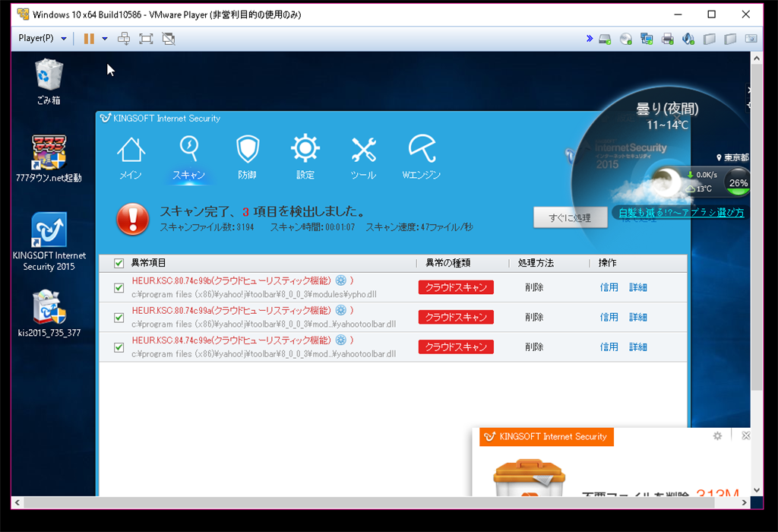Close the KINGSOFT notification popup
The width and height of the screenshot is (778, 532).
[745, 435]
